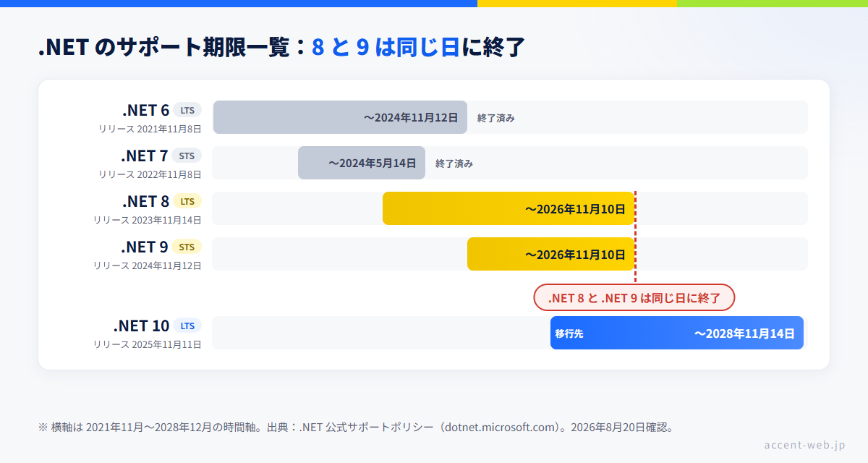Click the gray bar ending 2024年5月14日

point(362,163)
